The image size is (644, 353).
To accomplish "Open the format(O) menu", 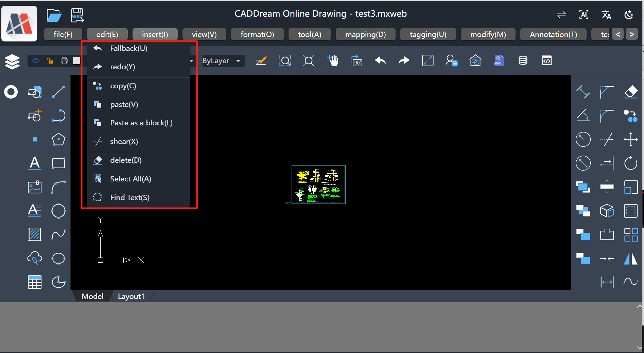I will pyautogui.click(x=257, y=34).
